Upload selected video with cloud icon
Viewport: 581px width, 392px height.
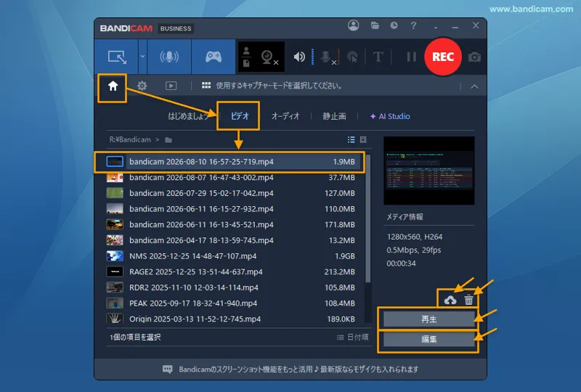point(450,300)
